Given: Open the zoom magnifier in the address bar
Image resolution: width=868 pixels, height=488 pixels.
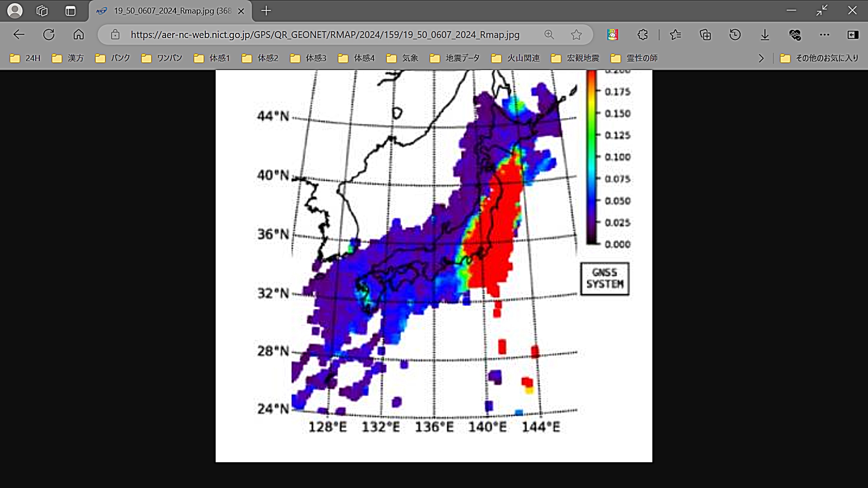Looking at the screenshot, I should pyautogui.click(x=549, y=35).
